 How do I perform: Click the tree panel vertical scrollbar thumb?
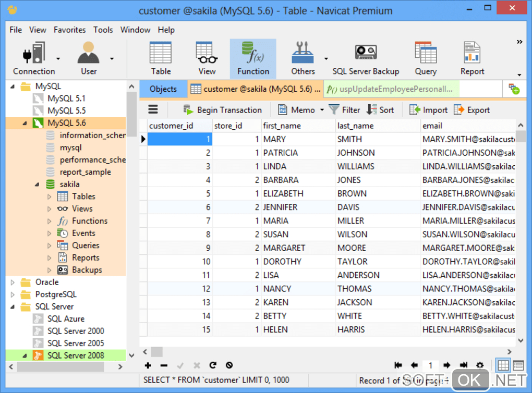click(131, 114)
